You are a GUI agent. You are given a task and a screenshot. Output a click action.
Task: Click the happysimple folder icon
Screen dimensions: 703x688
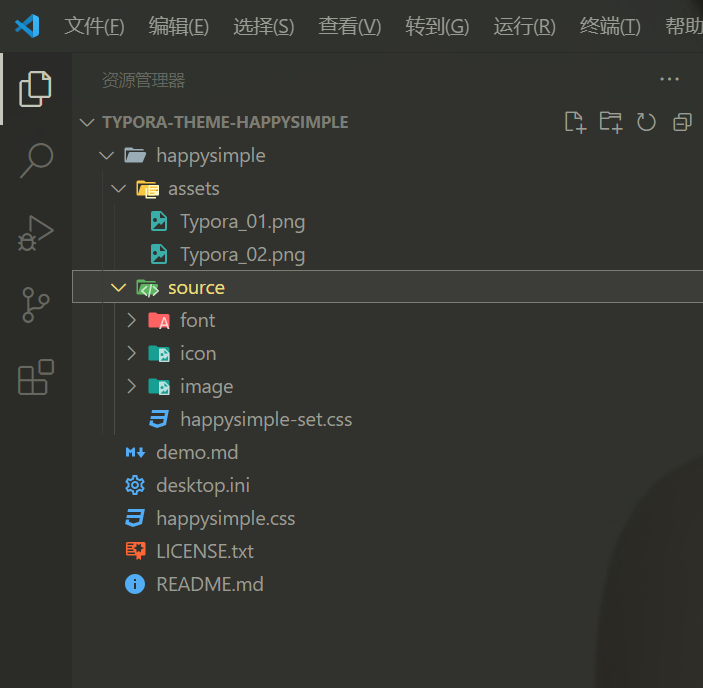[x=135, y=156]
